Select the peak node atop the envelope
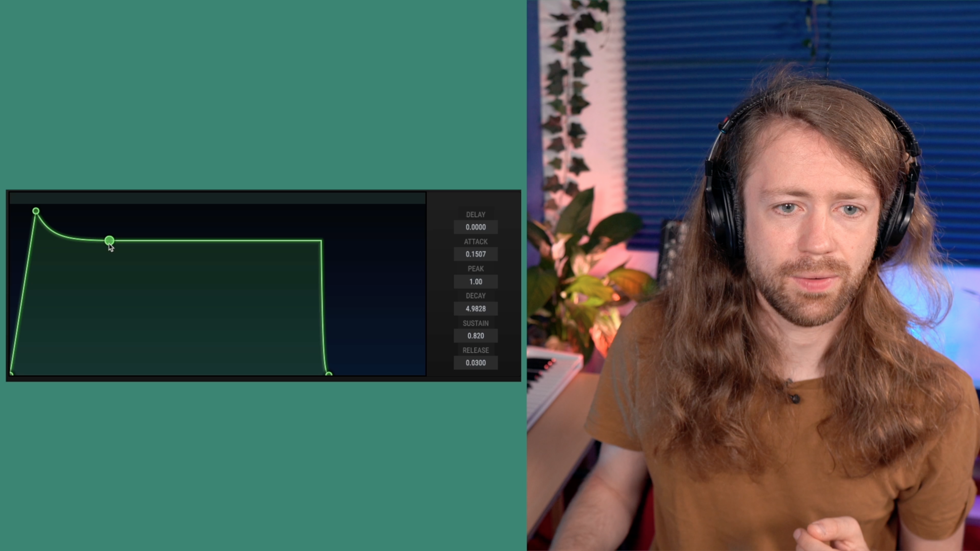 point(36,211)
